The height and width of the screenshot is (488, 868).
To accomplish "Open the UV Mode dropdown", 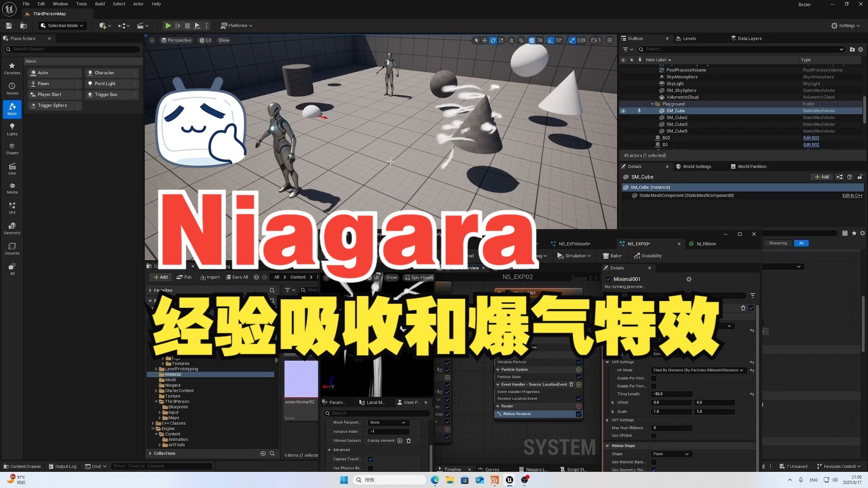I will (698, 370).
